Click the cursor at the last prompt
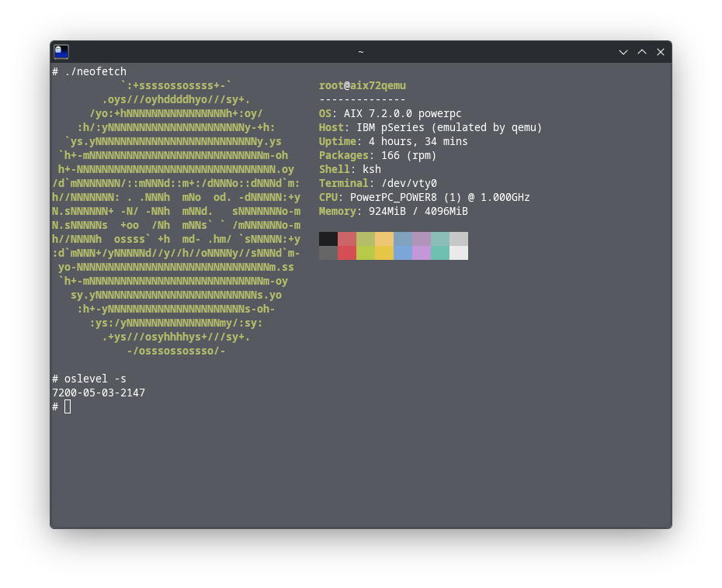Viewport: 722px width, 588px height. pos(68,406)
